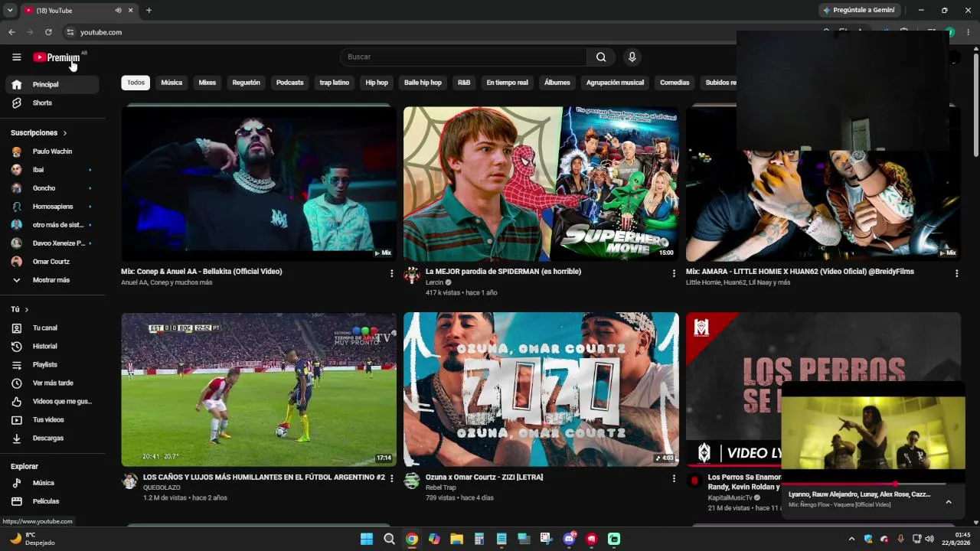
Task: Open Tu canal in the sidebar
Action: pos(52,328)
